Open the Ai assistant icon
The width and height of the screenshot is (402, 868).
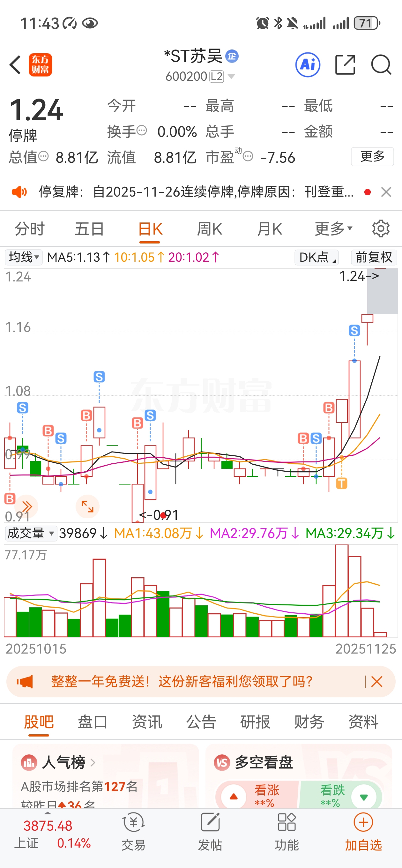click(x=308, y=65)
